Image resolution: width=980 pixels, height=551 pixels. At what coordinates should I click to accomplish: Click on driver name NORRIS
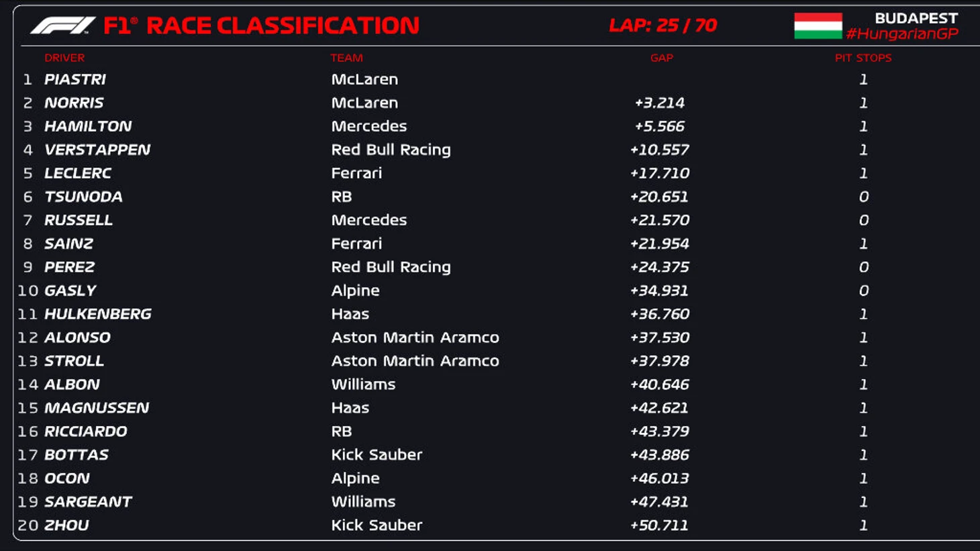coord(74,103)
